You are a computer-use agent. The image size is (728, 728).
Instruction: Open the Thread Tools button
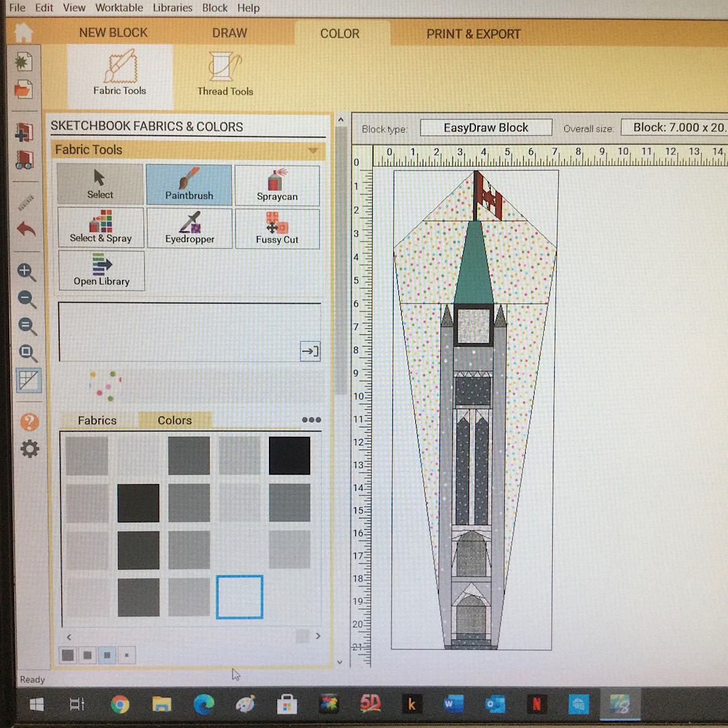[x=225, y=75]
